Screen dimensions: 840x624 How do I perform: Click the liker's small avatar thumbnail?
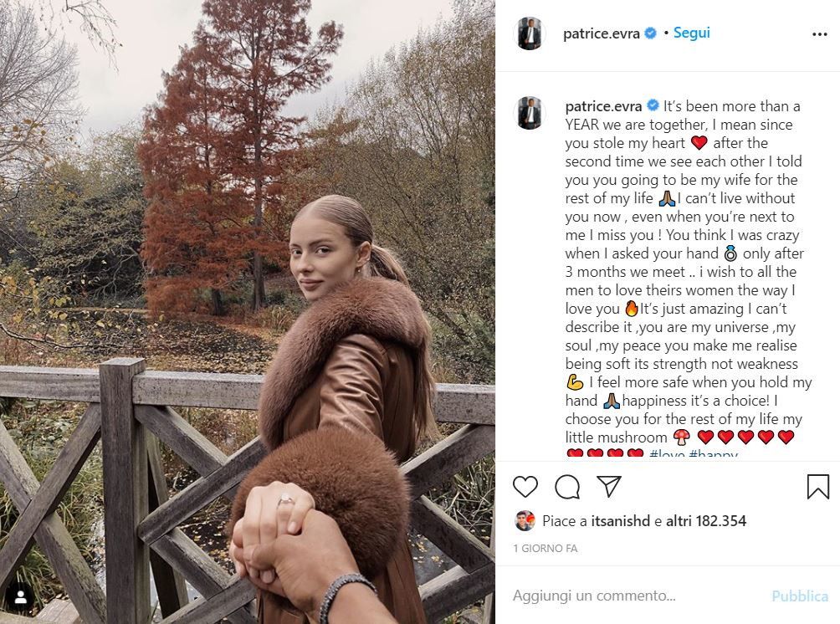pyautogui.click(x=525, y=520)
